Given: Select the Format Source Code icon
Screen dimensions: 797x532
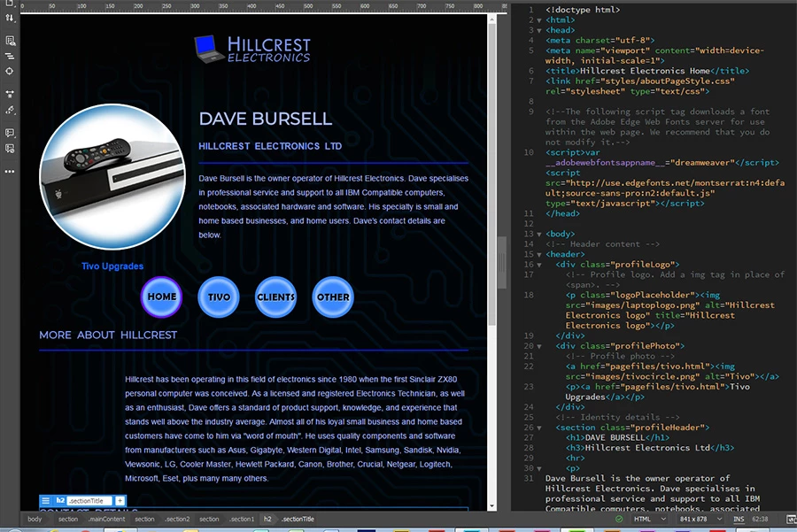Looking at the screenshot, I should pos(10,110).
